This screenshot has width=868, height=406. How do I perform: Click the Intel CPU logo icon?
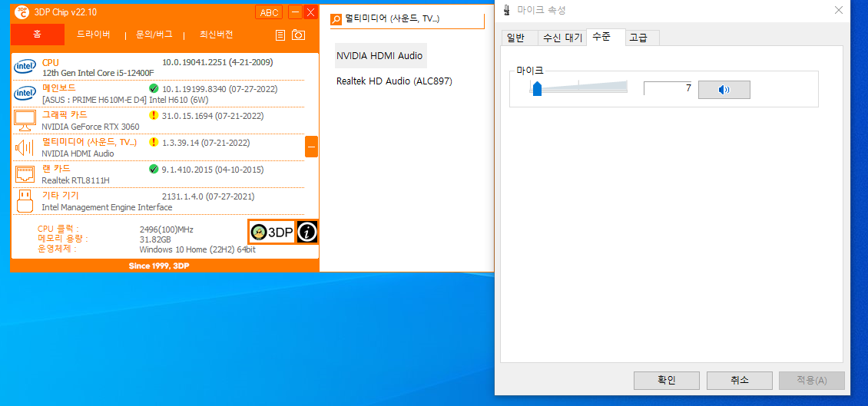tap(25, 67)
